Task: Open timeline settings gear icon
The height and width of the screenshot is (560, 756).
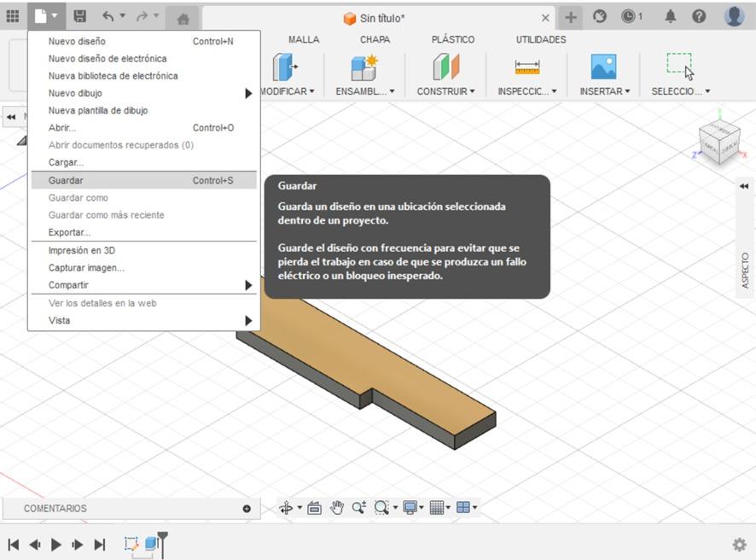Action: point(739,545)
